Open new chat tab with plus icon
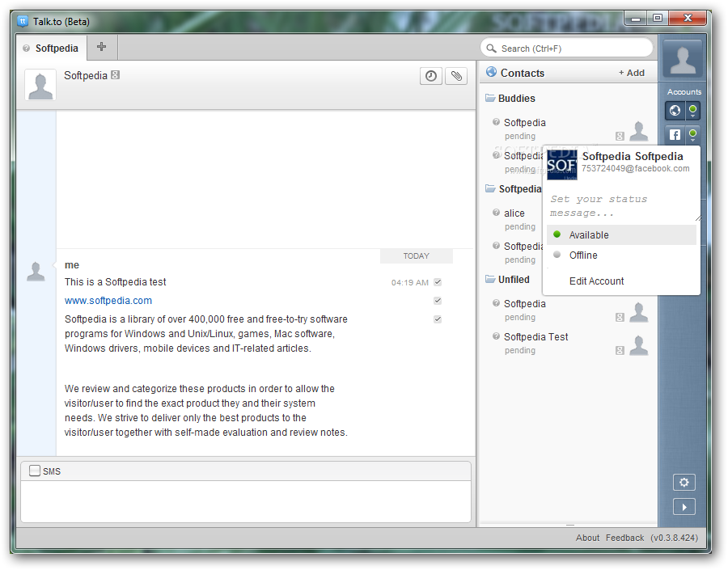The image size is (728, 570). pos(102,46)
